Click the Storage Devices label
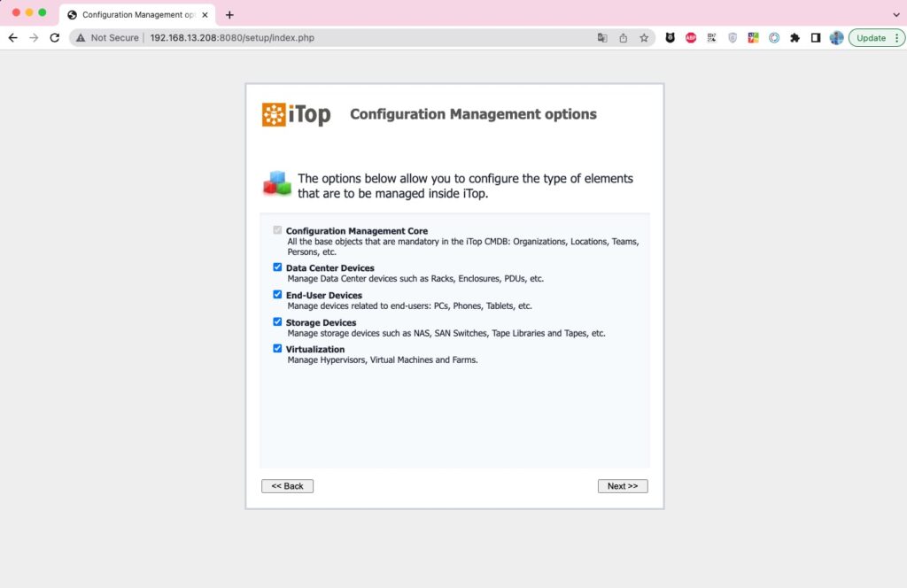 click(x=321, y=322)
